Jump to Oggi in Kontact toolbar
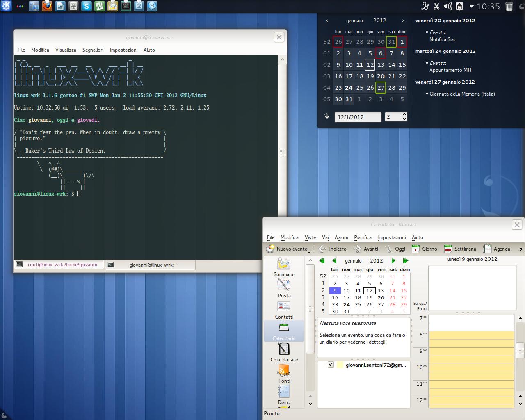Image resolution: width=525 pixels, height=420 pixels. [395, 249]
